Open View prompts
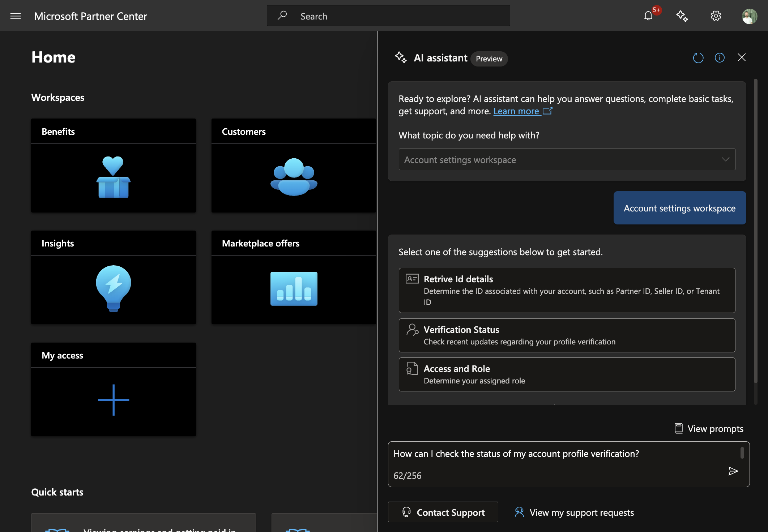Image resolution: width=768 pixels, height=532 pixels. coord(709,429)
